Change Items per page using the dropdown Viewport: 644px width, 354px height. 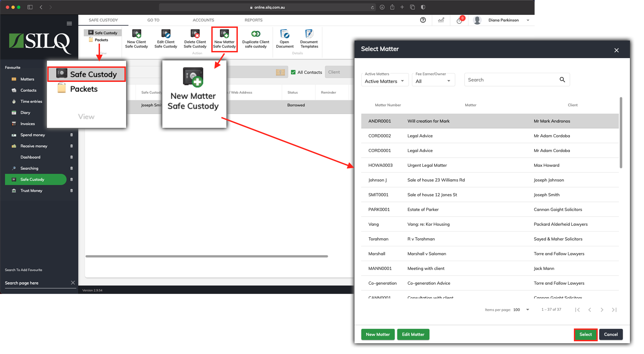coord(527,309)
